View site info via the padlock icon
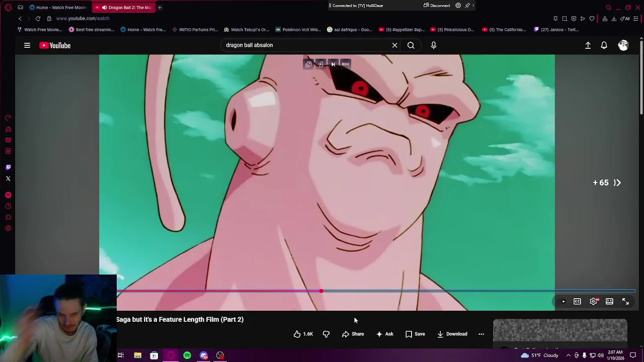 [x=49, y=19]
